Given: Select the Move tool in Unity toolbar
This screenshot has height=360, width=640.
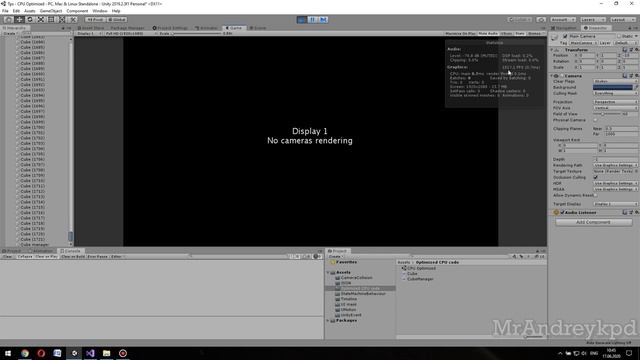Looking at the screenshot, I should (19, 20).
